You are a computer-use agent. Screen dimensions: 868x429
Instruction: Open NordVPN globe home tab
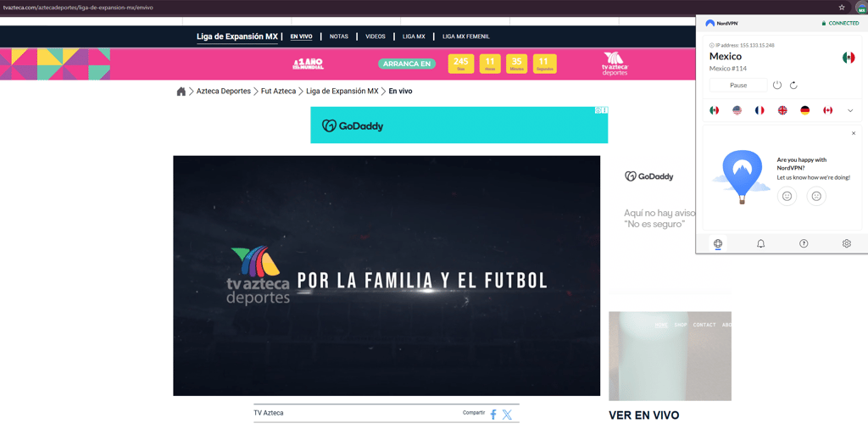(x=718, y=243)
